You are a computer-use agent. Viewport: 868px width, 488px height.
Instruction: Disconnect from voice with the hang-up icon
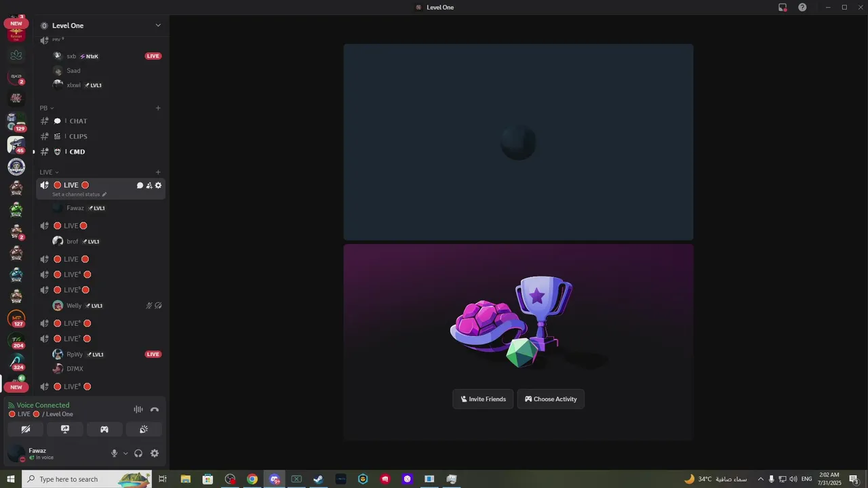click(x=155, y=409)
